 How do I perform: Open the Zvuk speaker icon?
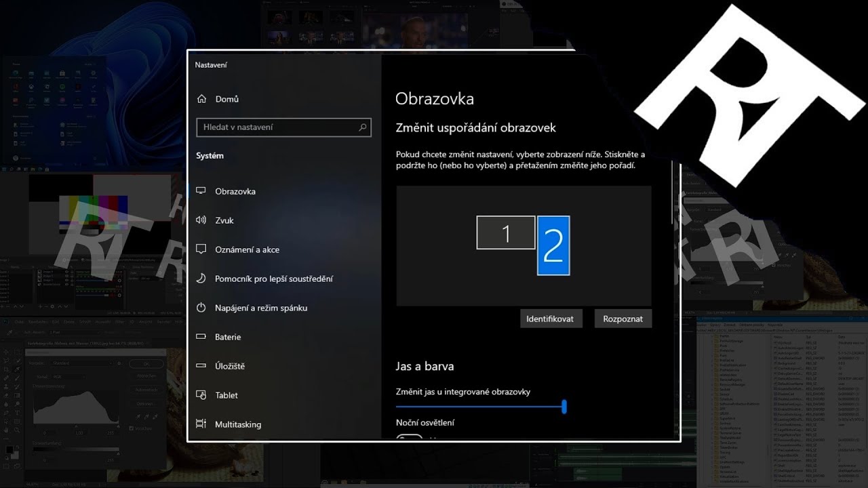[x=201, y=220]
